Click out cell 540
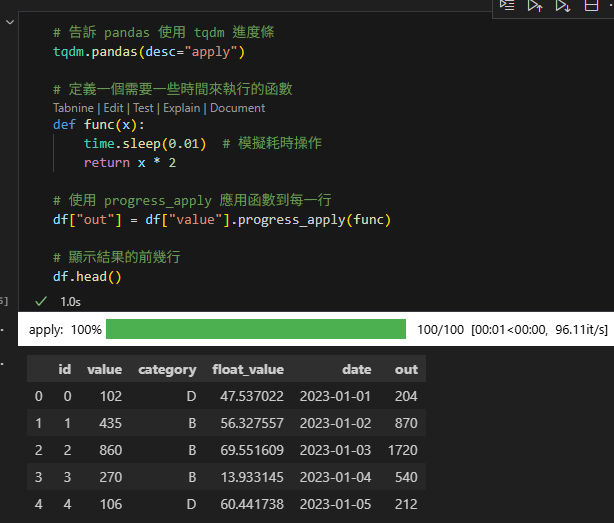614x523 pixels. pos(406,477)
